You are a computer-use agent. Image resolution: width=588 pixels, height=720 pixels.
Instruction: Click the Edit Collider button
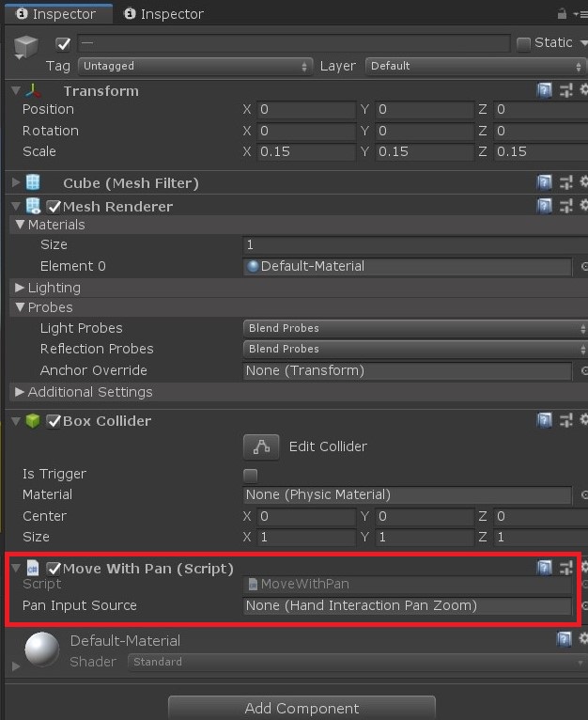click(x=261, y=446)
